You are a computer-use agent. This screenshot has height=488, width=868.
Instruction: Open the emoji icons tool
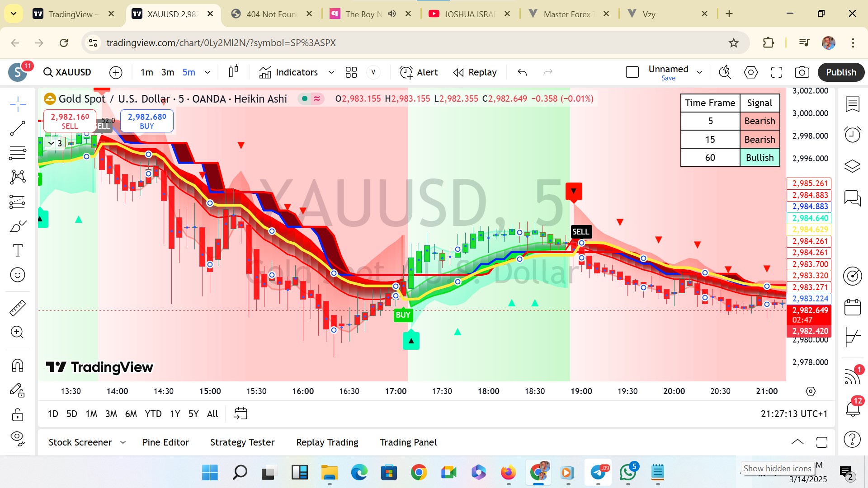(18, 275)
